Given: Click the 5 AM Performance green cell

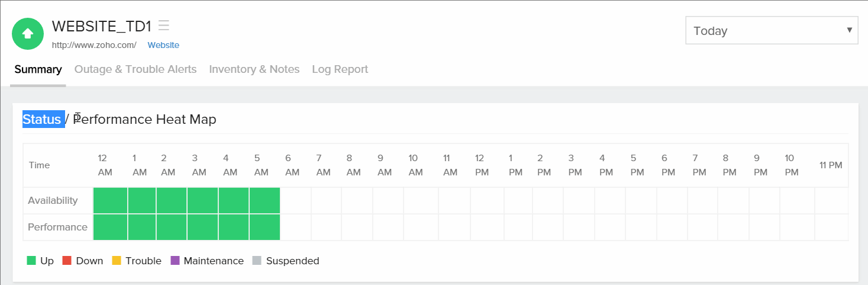Looking at the screenshot, I should (264, 227).
